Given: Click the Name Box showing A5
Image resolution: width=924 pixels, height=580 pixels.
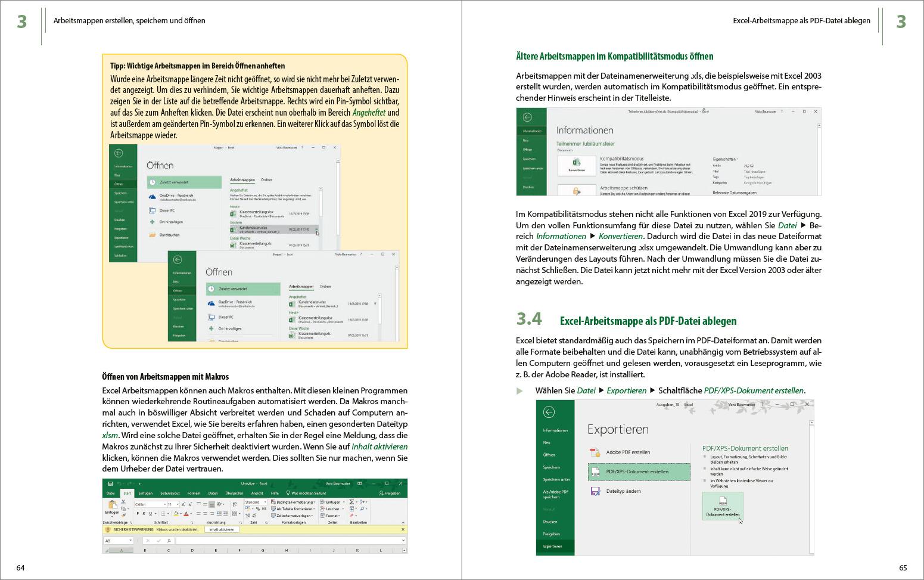Looking at the screenshot, I should pos(117,539).
